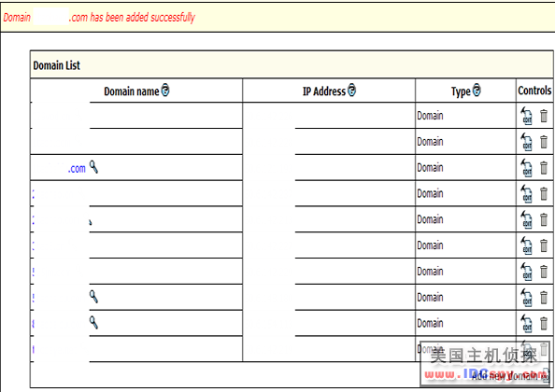Open help icon beside IP Address header

pos(351,91)
